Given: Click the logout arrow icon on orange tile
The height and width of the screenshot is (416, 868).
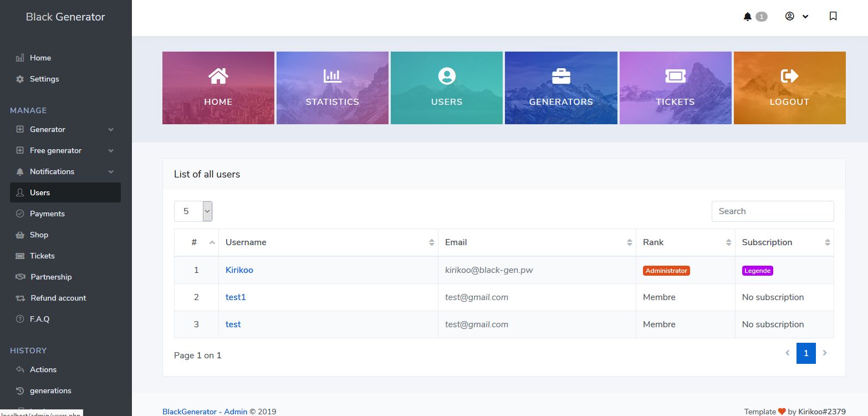Looking at the screenshot, I should click(789, 76).
